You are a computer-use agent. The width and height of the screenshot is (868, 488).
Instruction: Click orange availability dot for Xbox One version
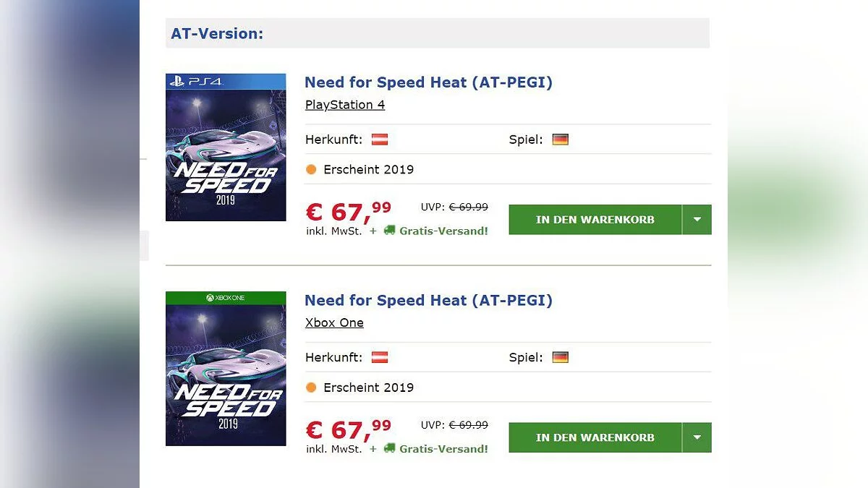pos(311,388)
